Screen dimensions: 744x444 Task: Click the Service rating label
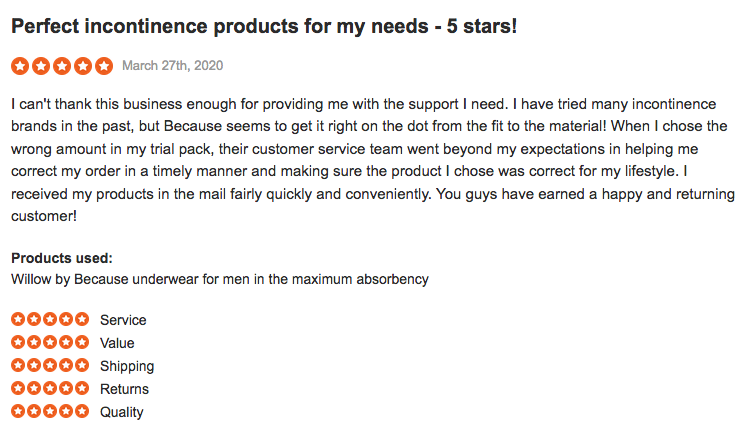[x=123, y=320]
